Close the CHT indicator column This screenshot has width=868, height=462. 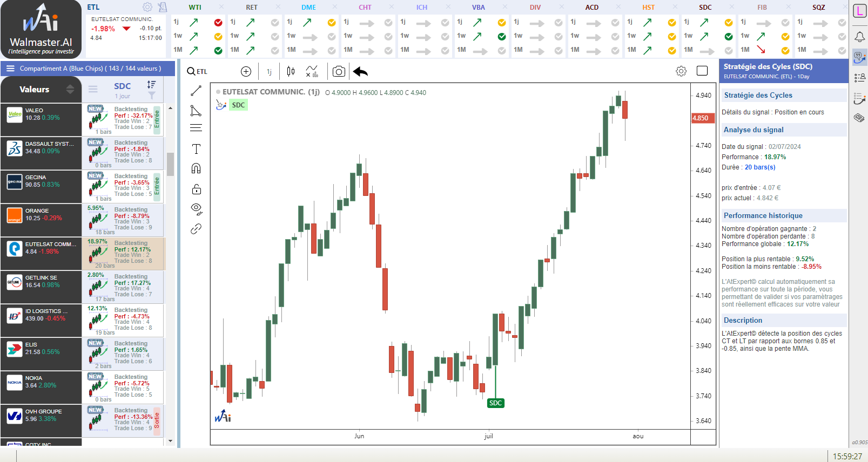392,7
